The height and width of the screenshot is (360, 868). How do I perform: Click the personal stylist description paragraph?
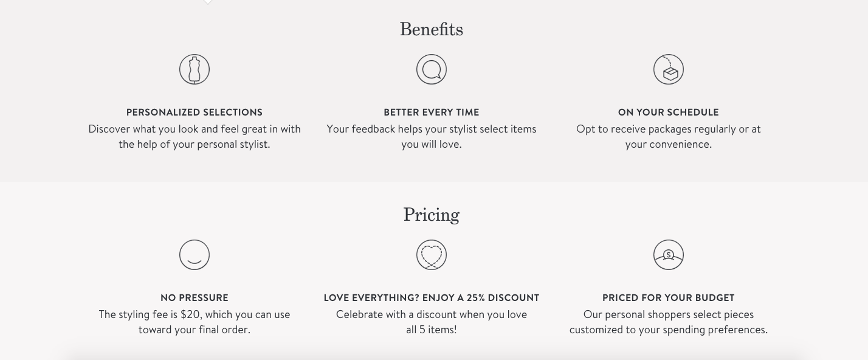tap(195, 137)
